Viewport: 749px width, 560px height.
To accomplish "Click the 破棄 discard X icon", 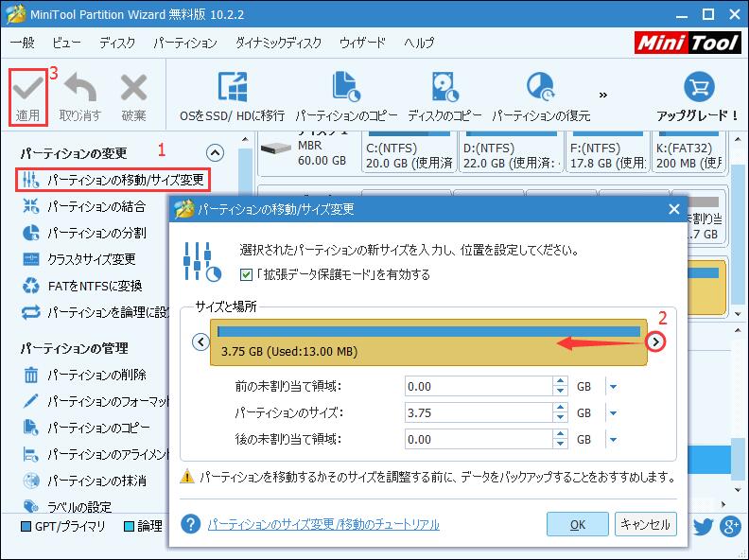I will [133, 89].
